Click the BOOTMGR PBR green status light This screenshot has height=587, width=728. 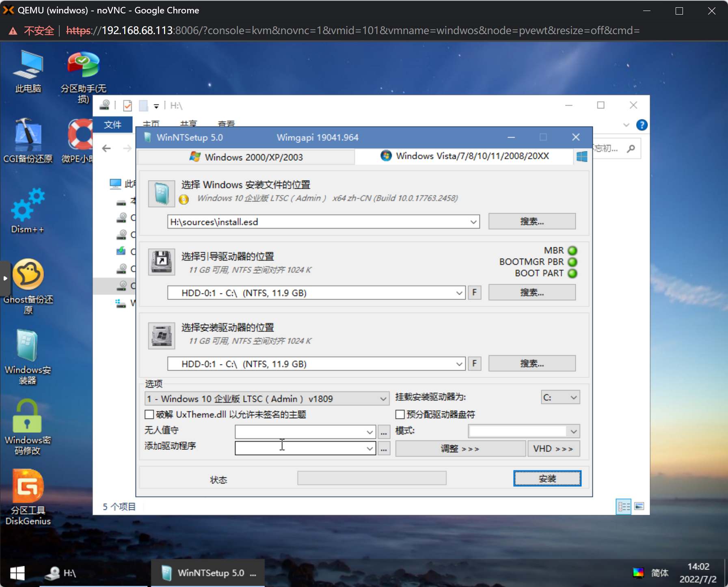click(572, 262)
